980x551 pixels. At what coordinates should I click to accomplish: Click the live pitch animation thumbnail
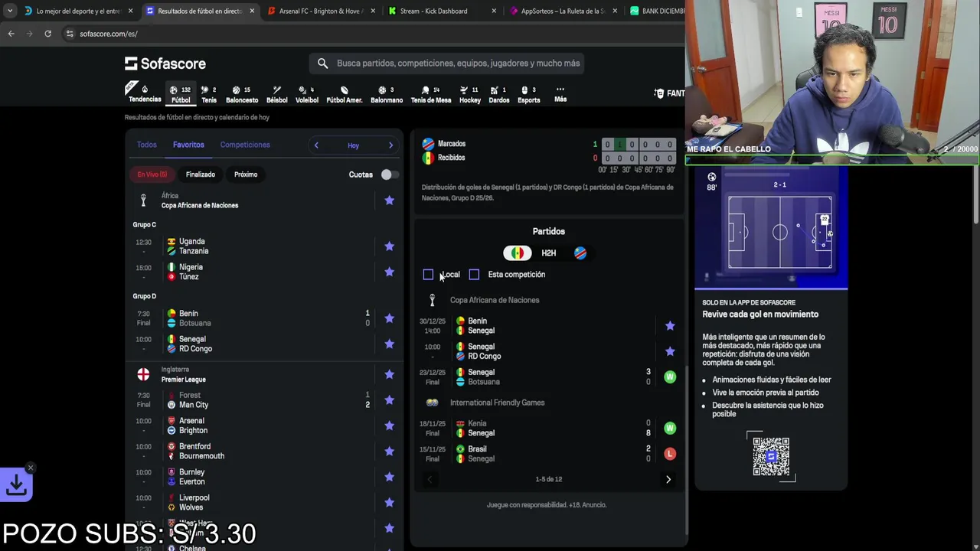771,227
